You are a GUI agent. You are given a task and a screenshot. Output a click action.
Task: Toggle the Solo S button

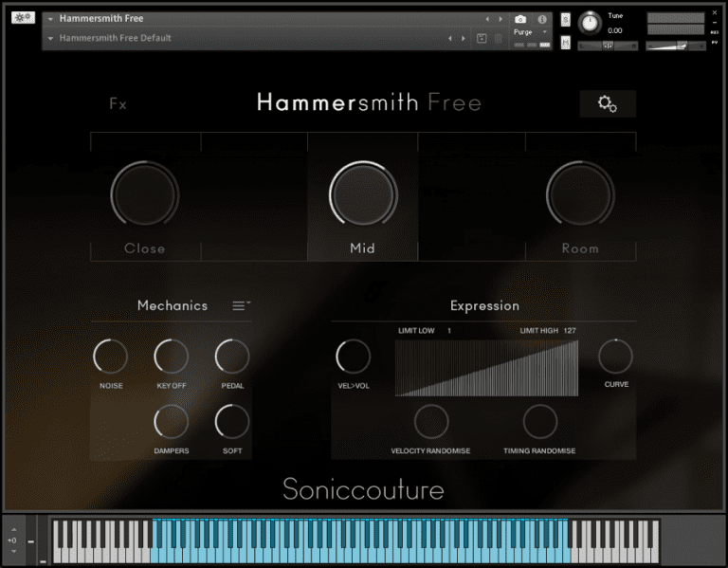point(566,20)
